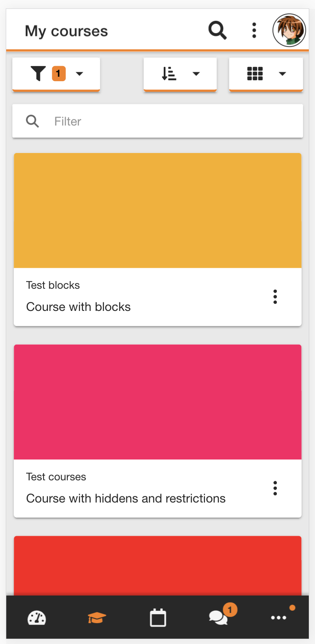Open the search magnifier in header
This screenshot has height=644, width=315.
coord(217,31)
